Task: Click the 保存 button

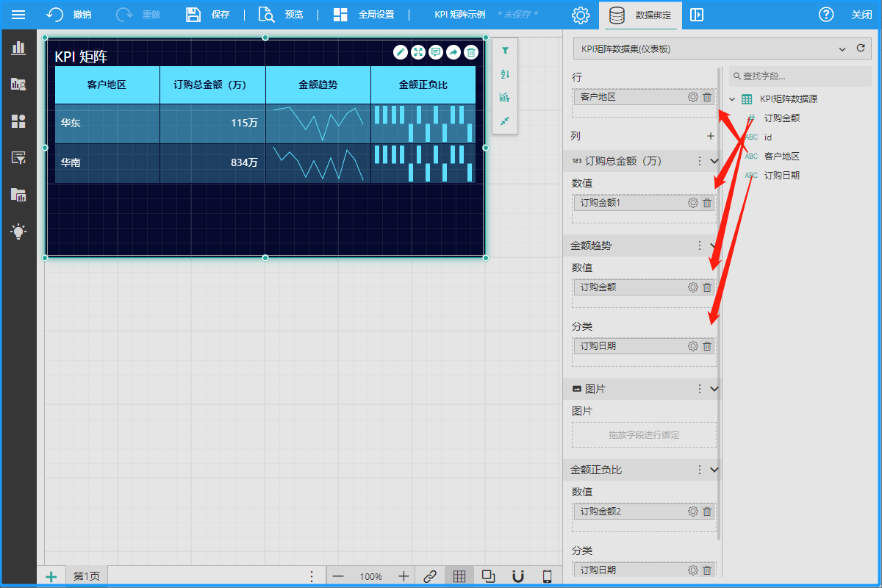Action: [208, 15]
